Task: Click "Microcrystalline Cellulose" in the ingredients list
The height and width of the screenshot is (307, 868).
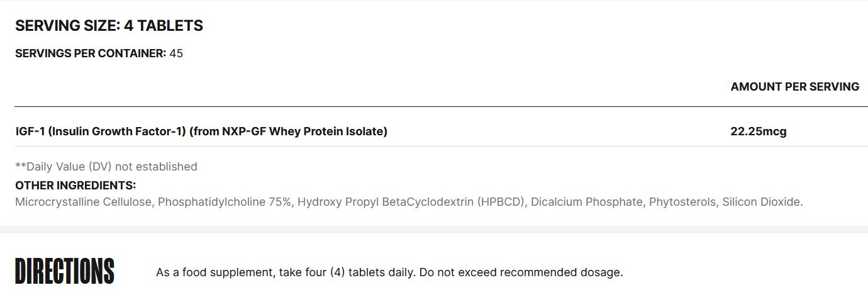Action: (x=83, y=202)
